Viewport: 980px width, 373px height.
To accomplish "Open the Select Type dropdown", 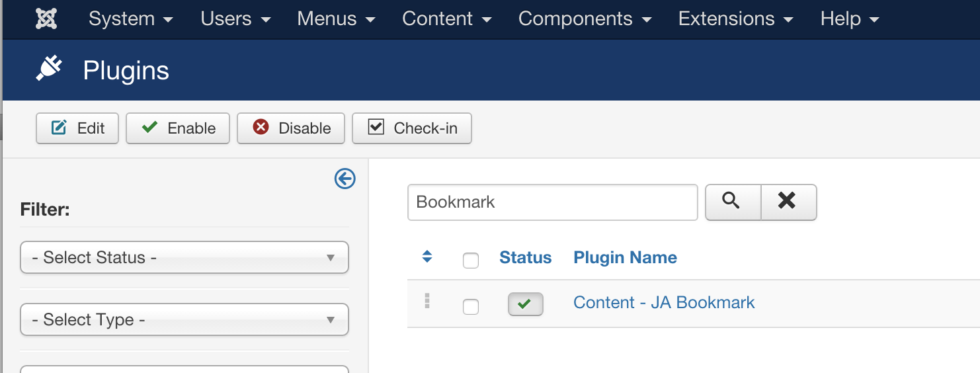I will point(184,319).
